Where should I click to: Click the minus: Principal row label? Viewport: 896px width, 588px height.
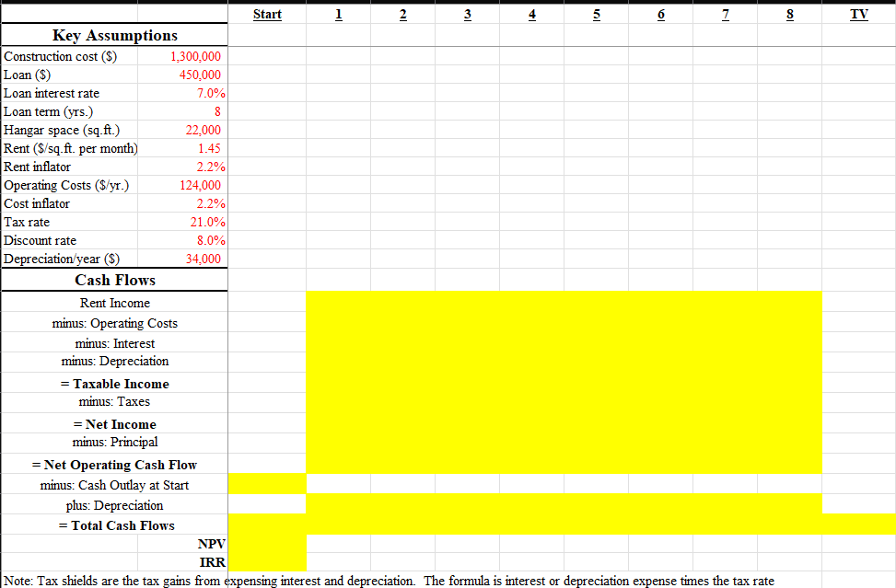click(x=115, y=442)
